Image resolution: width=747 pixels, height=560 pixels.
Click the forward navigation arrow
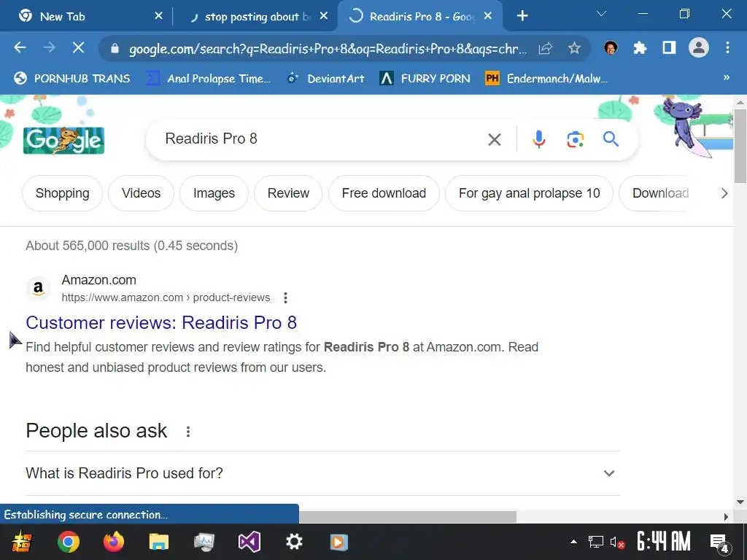(x=49, y=47)
